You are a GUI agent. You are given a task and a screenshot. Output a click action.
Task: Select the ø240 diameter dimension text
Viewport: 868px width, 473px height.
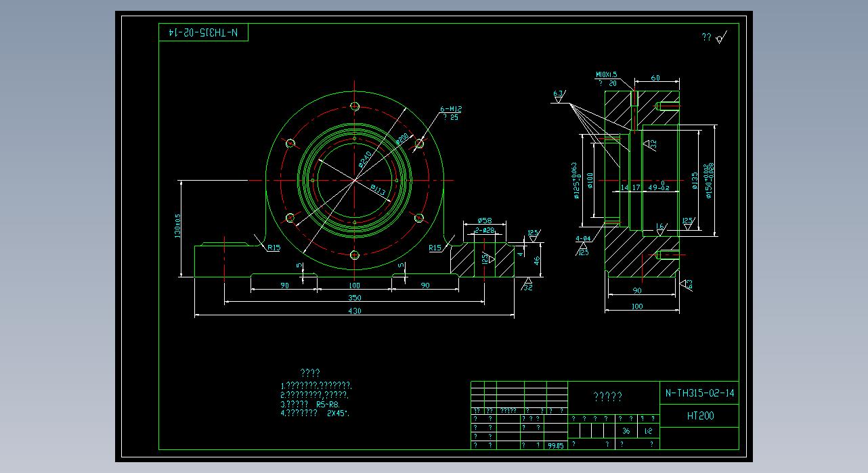[x=365, y=159]
